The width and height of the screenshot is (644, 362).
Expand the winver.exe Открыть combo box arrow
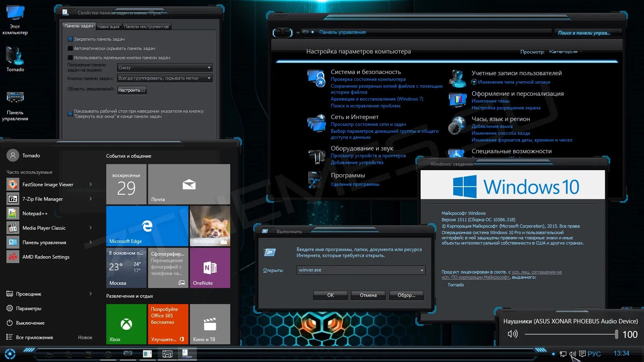click(422, 270)
